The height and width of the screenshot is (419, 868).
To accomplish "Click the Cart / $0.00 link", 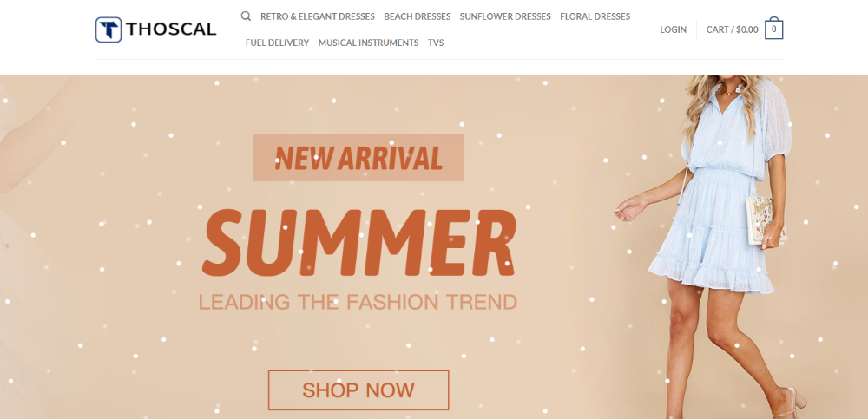I will pyautogui.click(x=733, y=29).
